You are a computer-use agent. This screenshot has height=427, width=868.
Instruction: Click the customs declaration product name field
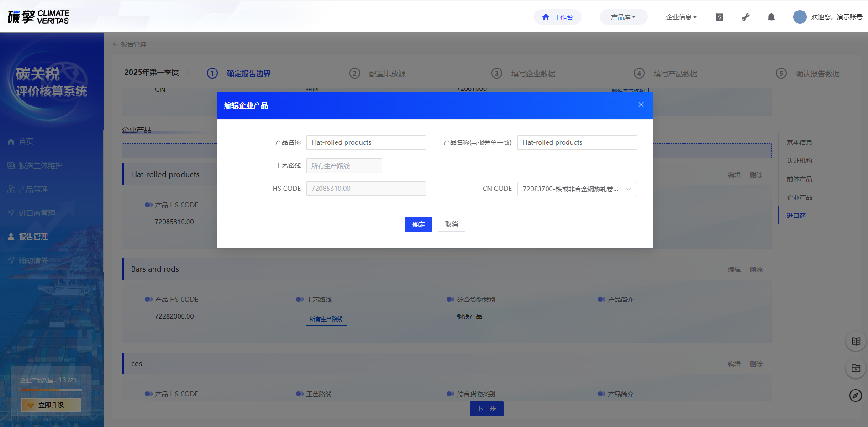pyautogui.click(x=577, y=142)
